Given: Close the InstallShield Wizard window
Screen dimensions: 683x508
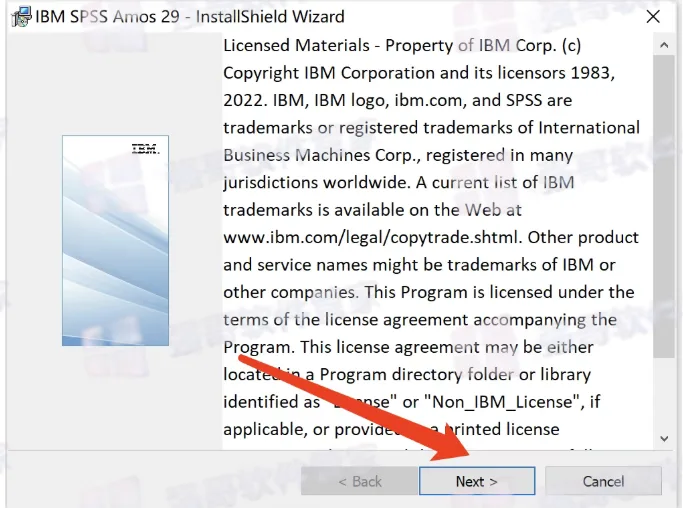Looking at the screenshot, I should pos(653,17).
